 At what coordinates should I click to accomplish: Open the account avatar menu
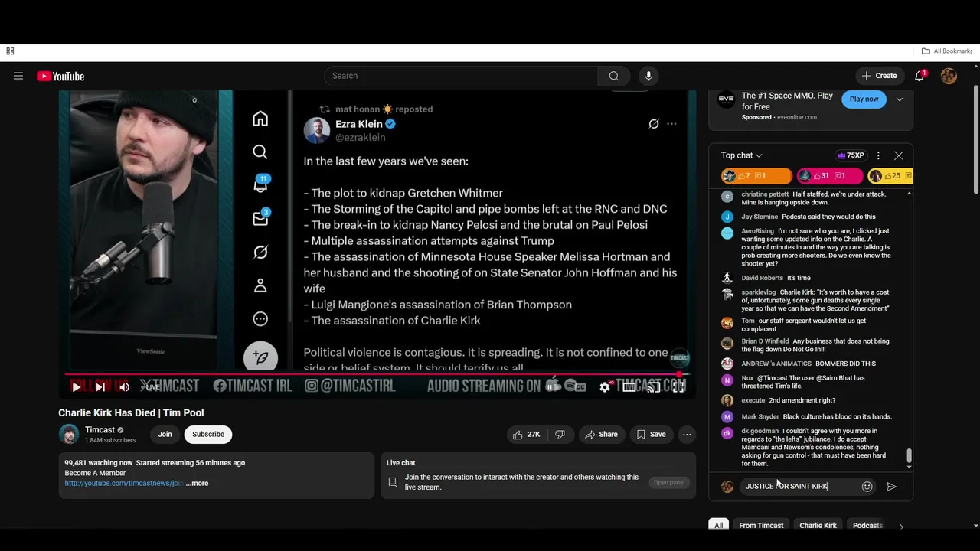pyautogui.click(x=949, y=76)
